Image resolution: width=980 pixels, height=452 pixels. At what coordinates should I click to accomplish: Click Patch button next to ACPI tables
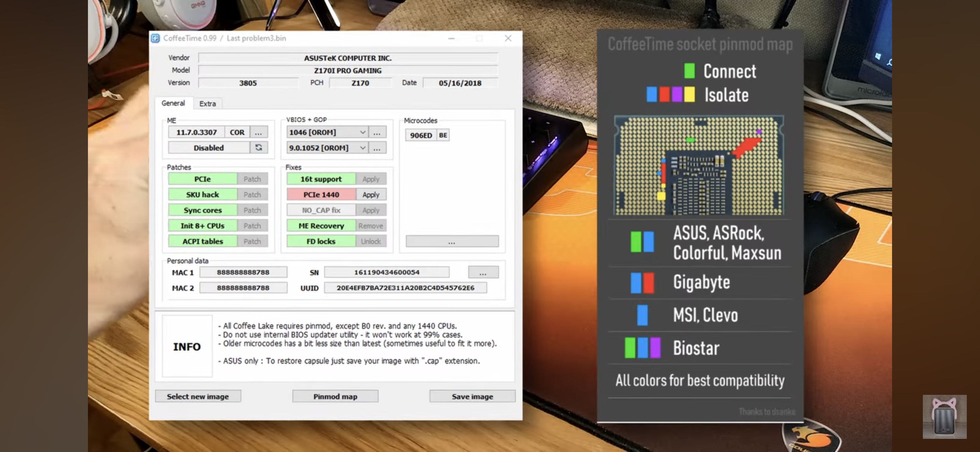pyautogui.click(x=252, y=241)
